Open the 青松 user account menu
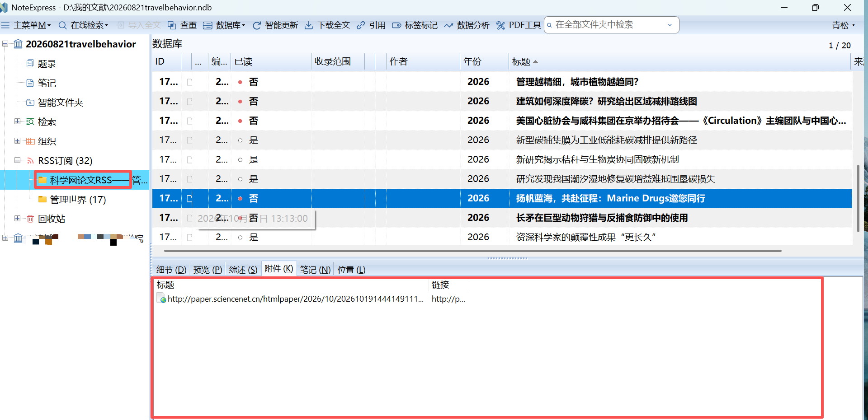 844,25
